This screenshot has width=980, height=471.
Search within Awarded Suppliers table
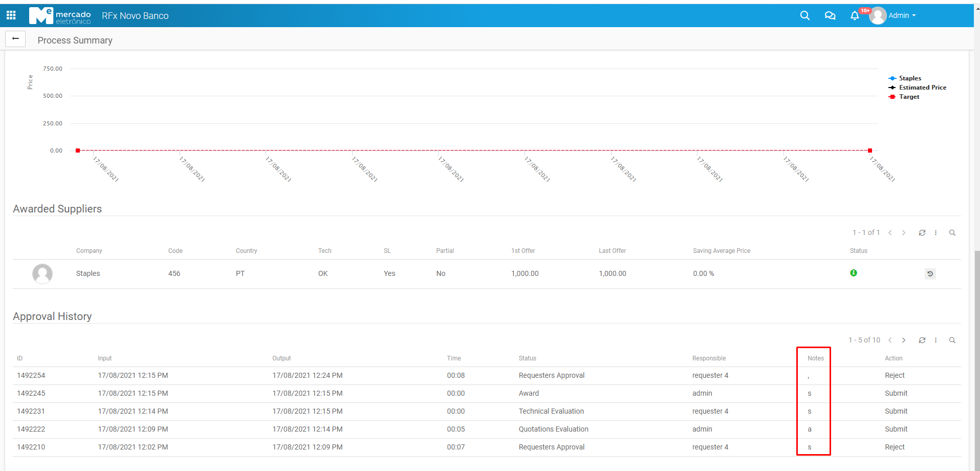[x=952, y=232]
